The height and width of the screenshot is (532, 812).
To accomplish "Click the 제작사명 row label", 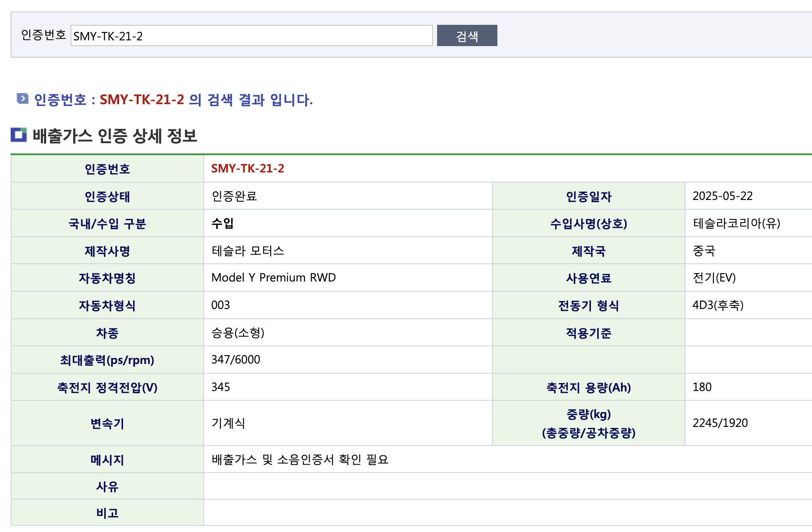I will coord(107,251).
